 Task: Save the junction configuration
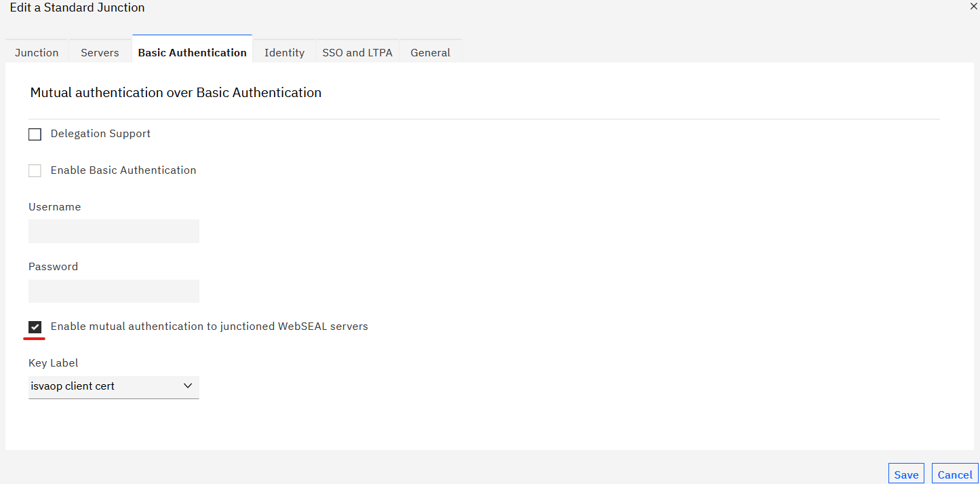click(906, 473)
